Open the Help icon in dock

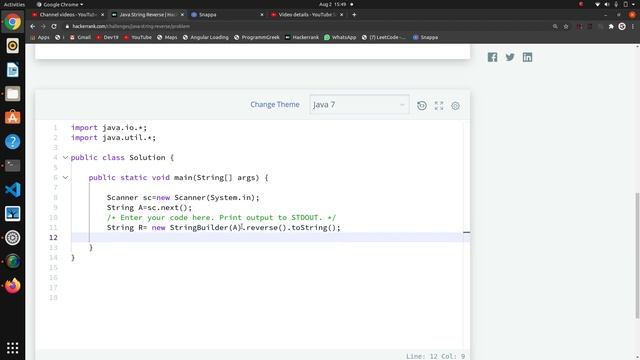pyautogui.click(x=13, y=142)
